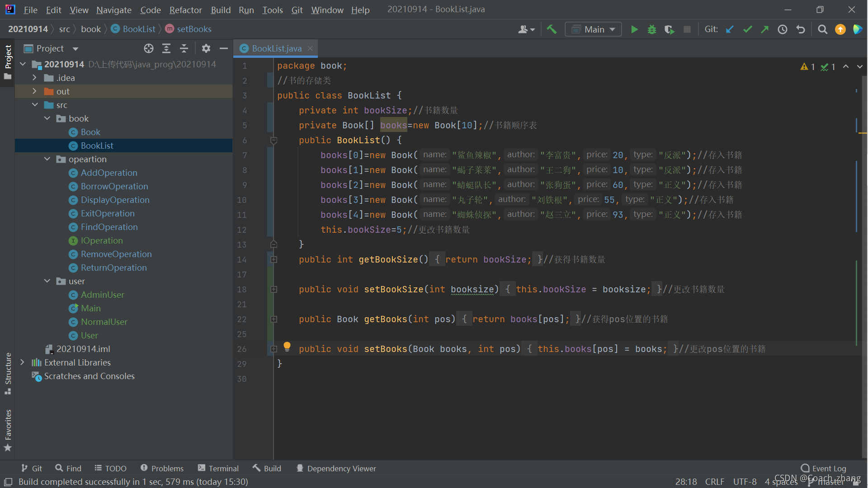
Task: Select the BookList.java editor tab
Action: 276,48
